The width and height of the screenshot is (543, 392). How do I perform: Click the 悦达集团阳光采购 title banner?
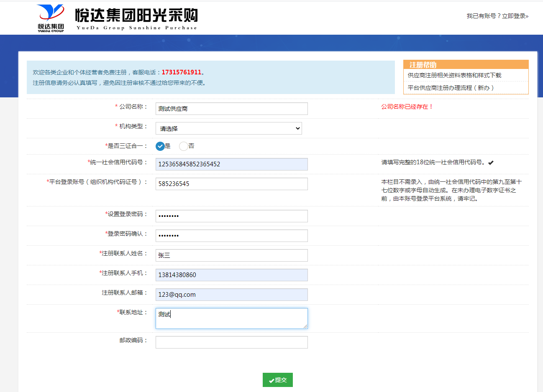click(x=136, y=18)
